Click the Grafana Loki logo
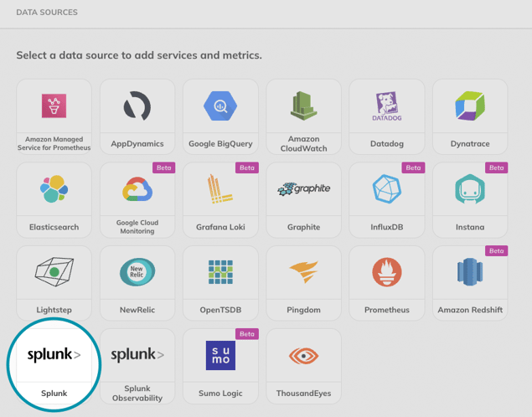532x417 pixels. 220,189
